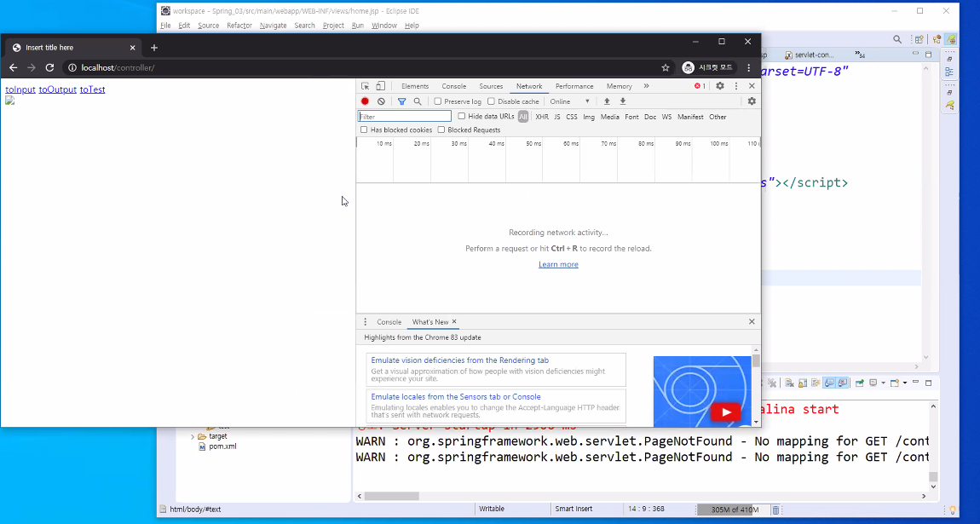
Task: Filter network requests by XHR
Action: coord(542,117)
